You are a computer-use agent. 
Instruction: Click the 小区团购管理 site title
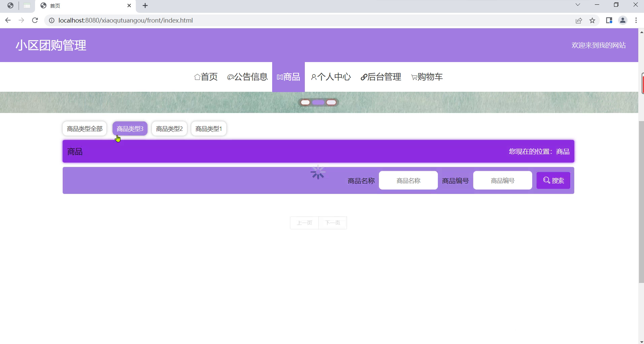[x=51, y=45]
